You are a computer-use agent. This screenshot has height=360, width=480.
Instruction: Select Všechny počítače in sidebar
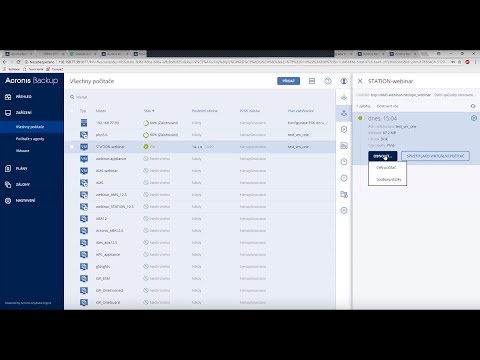coord(30,127)
